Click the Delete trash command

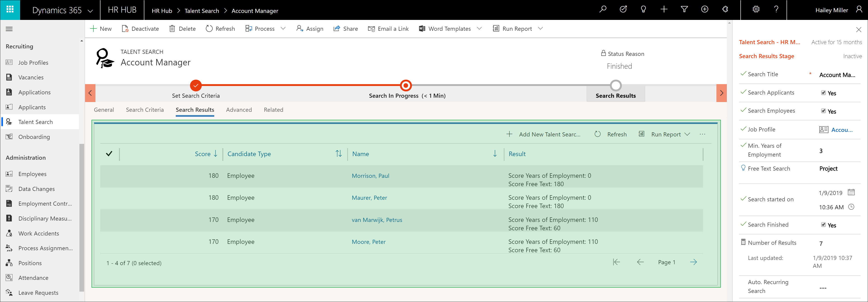[x=182, y=29]
